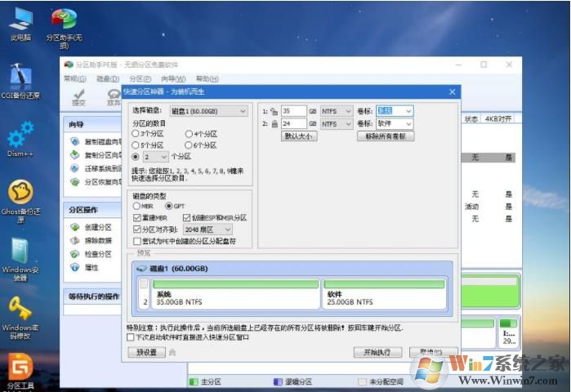Select the MBR disk type radio button
The width and height of the screenshot is (571, 392).
coord(136,207)
